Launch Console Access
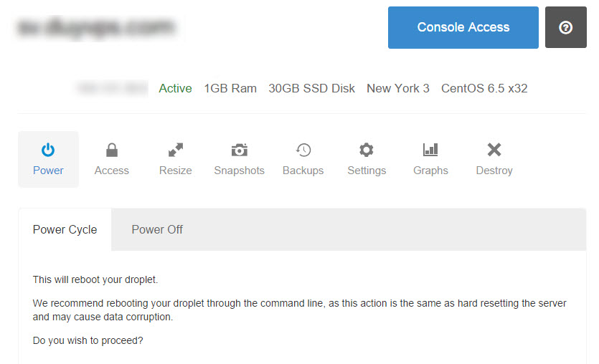 tap(463, 28)
